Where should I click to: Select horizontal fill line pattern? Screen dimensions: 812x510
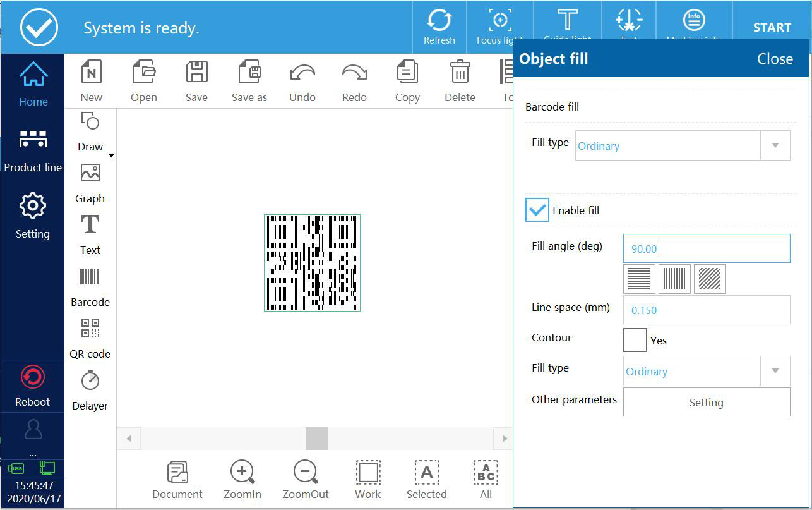[x=639, y=279]
